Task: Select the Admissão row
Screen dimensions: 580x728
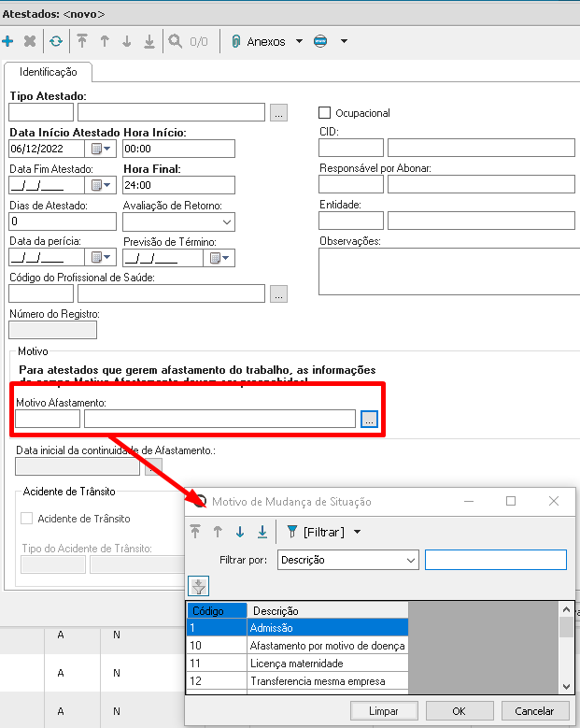Action: click(297, 628)
